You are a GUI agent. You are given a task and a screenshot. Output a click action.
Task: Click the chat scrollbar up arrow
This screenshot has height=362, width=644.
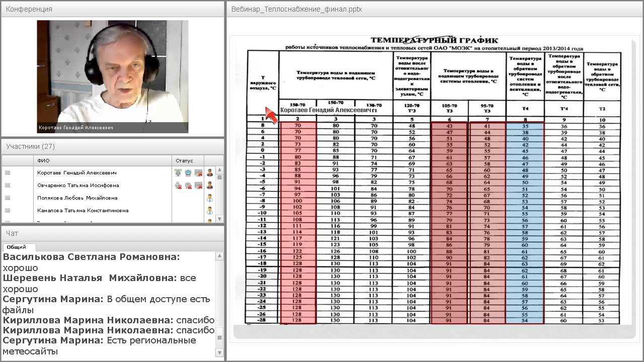click(x=219, y=256)
